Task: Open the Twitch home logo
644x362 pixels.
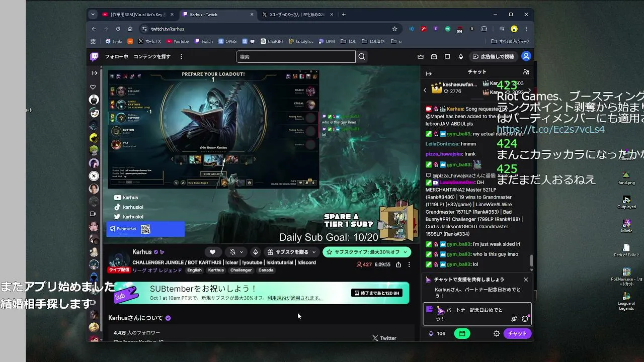Action: click(94, 57)
